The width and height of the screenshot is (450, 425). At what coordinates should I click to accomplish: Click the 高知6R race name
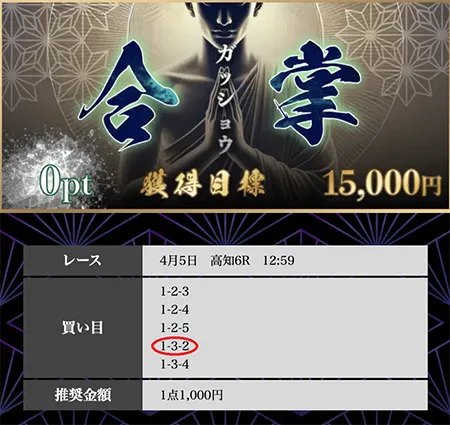point(230,260)
